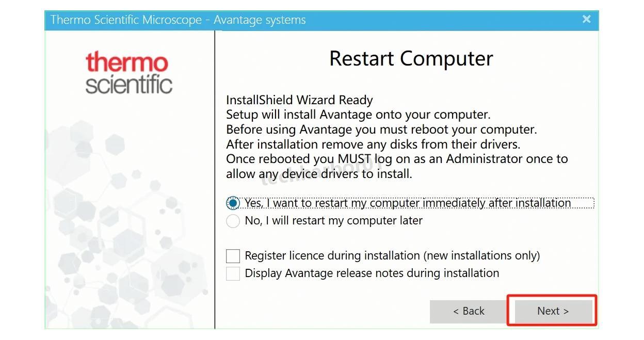Choose the restart later radio button
Image resolution: width=644 pixels, height=340 pixels.
233,221
